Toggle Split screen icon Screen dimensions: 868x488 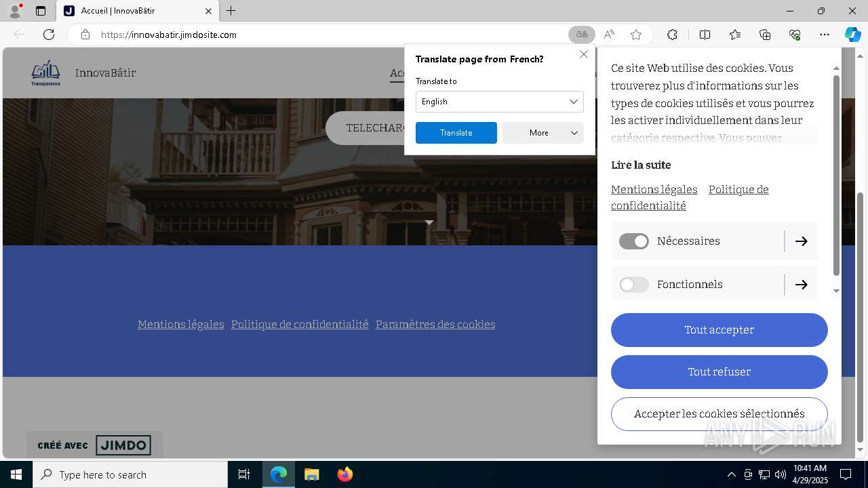point(705,35)
